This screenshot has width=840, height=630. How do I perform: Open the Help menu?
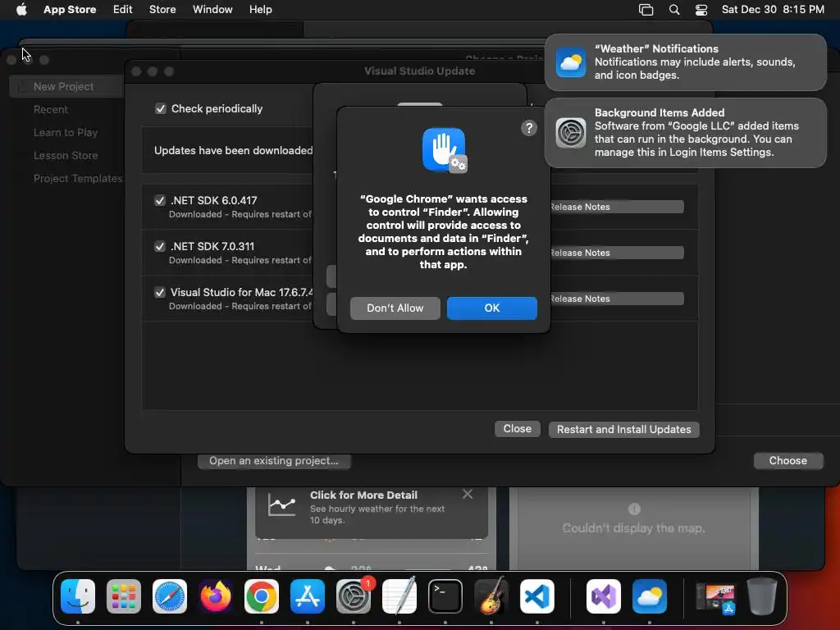point(260,10)
